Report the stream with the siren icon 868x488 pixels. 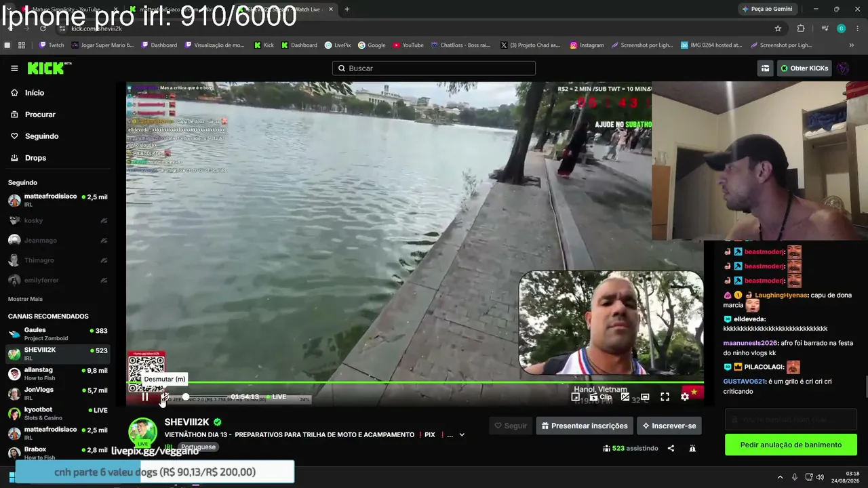[x=692, y=448]
